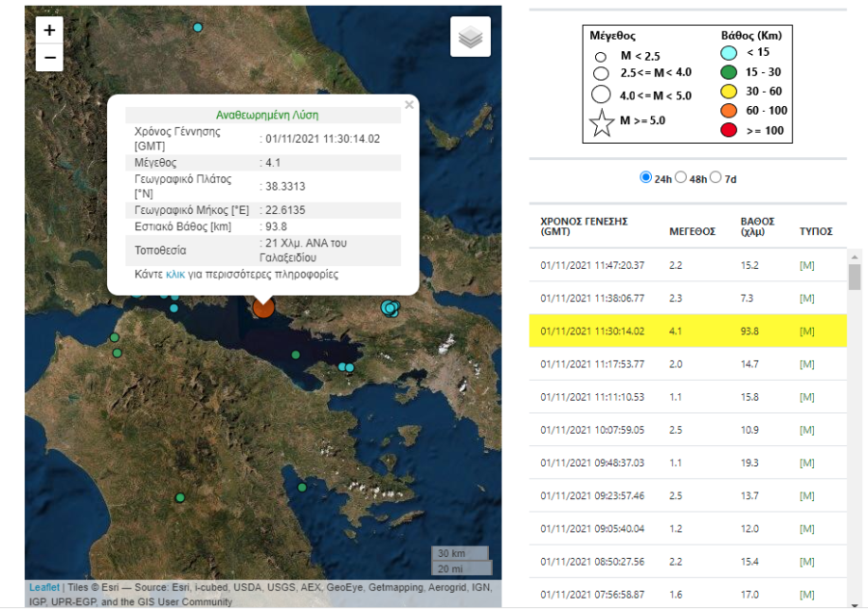Select the 01/11/2021 09:23:57.46 earthquake row
The image size is (868, 610).
pyautogui.click(x=688, y=495)
